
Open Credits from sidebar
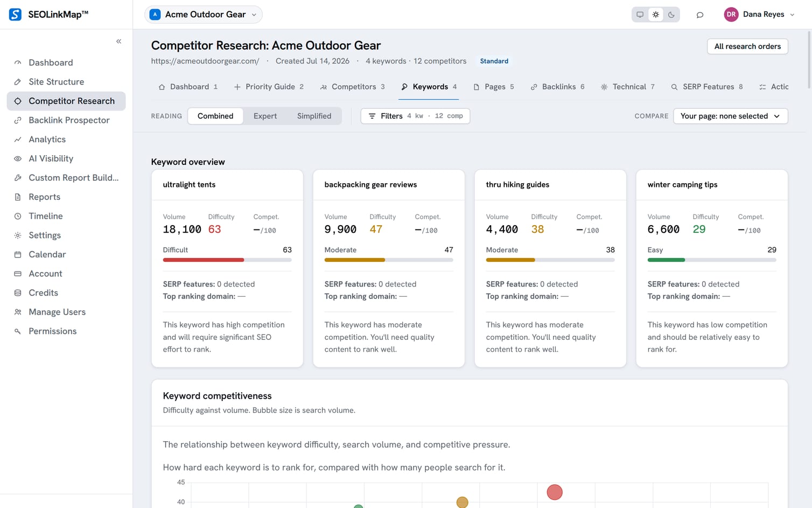(x=66, y=293)
